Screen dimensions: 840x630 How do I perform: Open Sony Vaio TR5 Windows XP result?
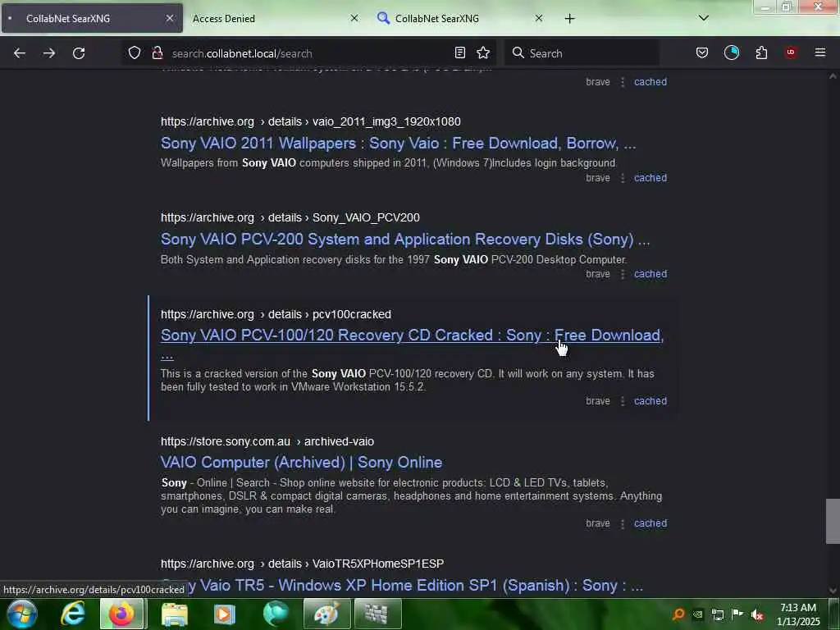click(x=402, y=585)
